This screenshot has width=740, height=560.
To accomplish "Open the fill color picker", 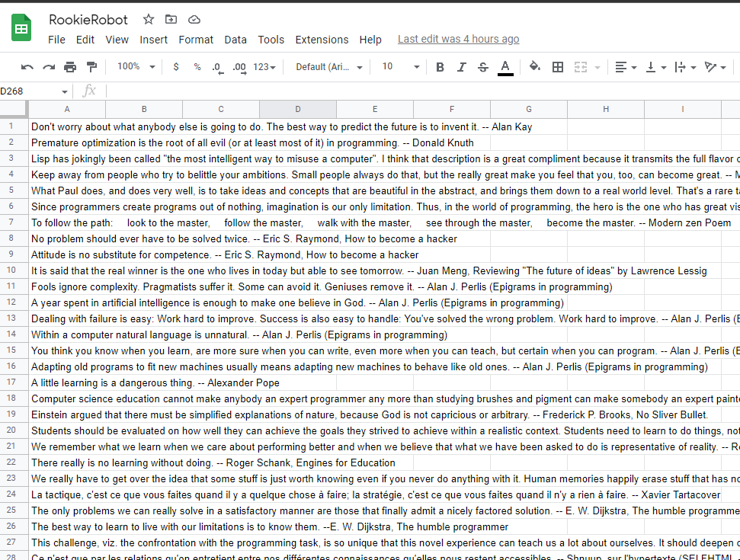I will (535, 66).
